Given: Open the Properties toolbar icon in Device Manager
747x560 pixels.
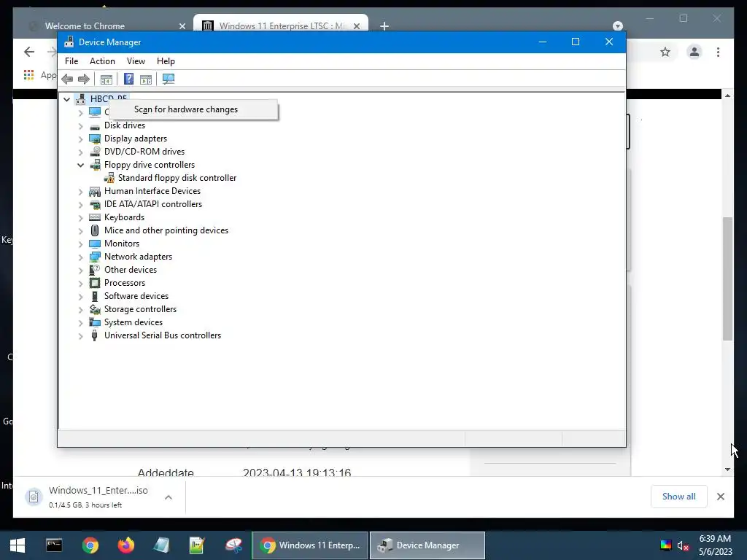Looking at the screenshot, I should pos(107,79).
